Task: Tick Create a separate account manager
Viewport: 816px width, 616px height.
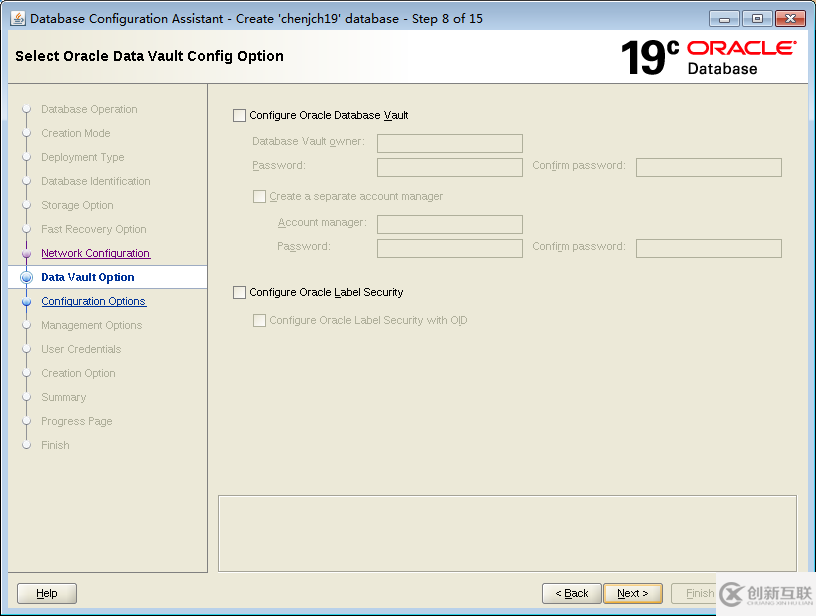Action: click(259, 197)
